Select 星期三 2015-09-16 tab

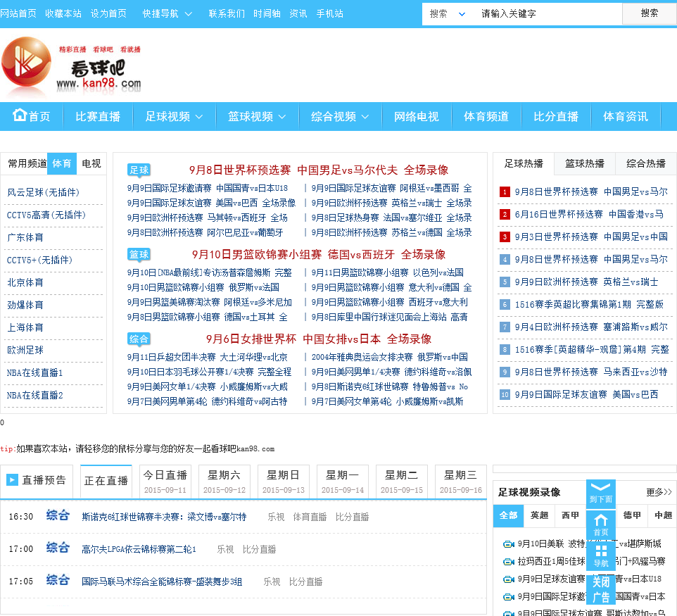[x=461, y=482]
